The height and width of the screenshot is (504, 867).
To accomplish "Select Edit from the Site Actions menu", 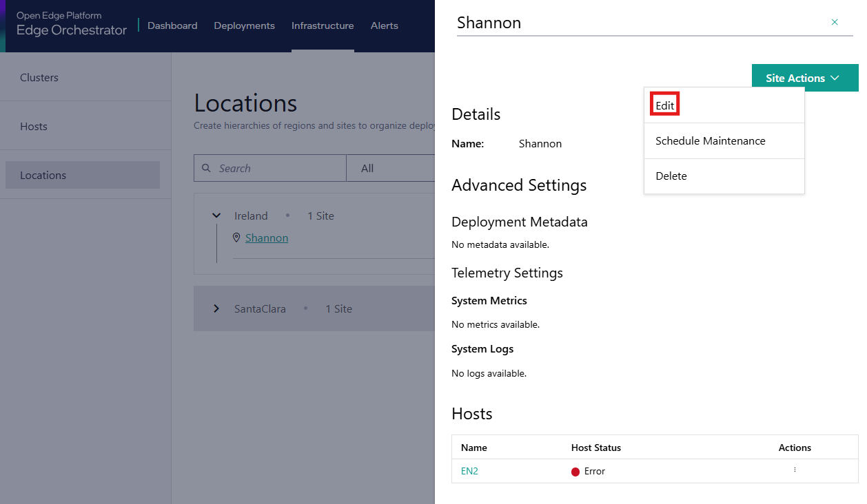I will click(665, 105).
